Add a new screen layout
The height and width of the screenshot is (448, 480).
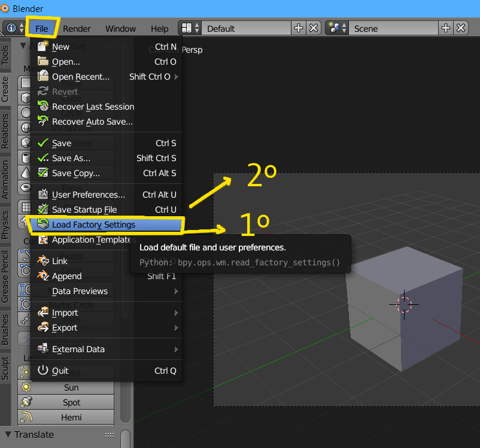tap(298, 28)
